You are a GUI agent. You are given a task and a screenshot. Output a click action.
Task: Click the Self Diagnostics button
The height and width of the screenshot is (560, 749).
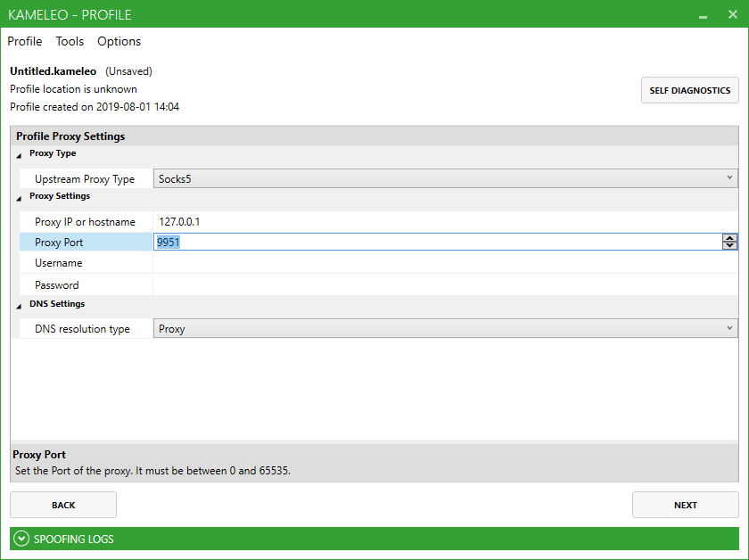click(690, 90)
